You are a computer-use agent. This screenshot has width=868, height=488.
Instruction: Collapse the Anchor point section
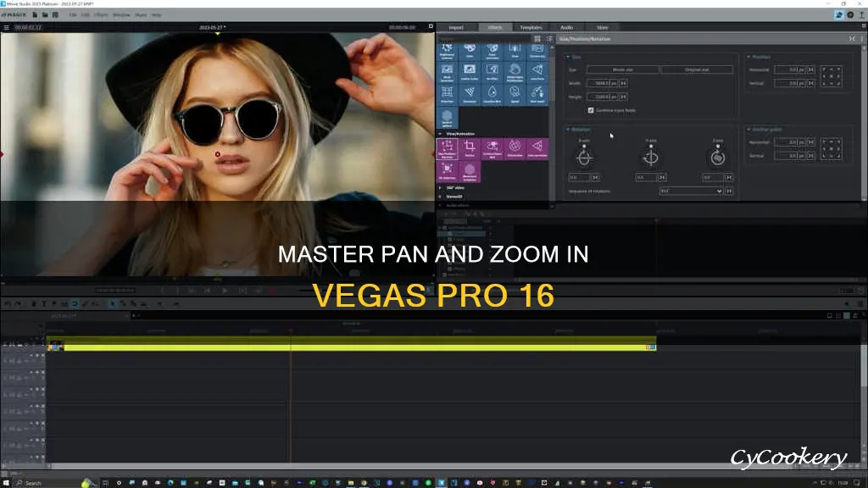(x=748, y=130)
